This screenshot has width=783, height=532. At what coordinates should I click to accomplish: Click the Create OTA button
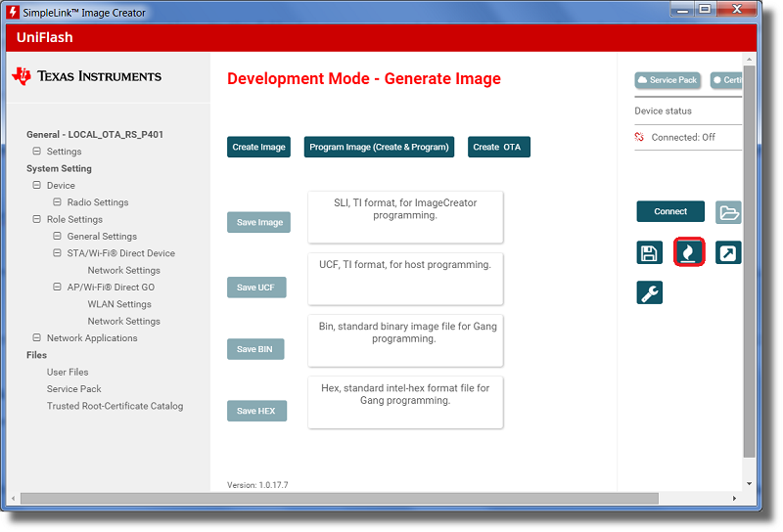point(498,147)
